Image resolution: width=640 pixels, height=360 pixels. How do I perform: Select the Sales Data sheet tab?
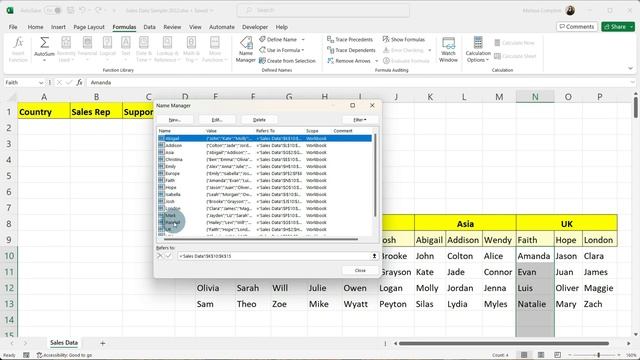tap(64, 343)
